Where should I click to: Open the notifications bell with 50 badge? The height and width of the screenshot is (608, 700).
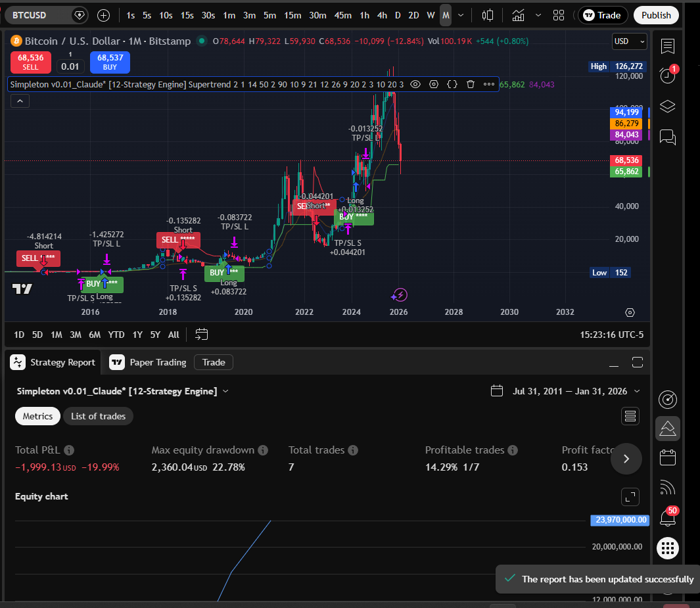[668, 518]
